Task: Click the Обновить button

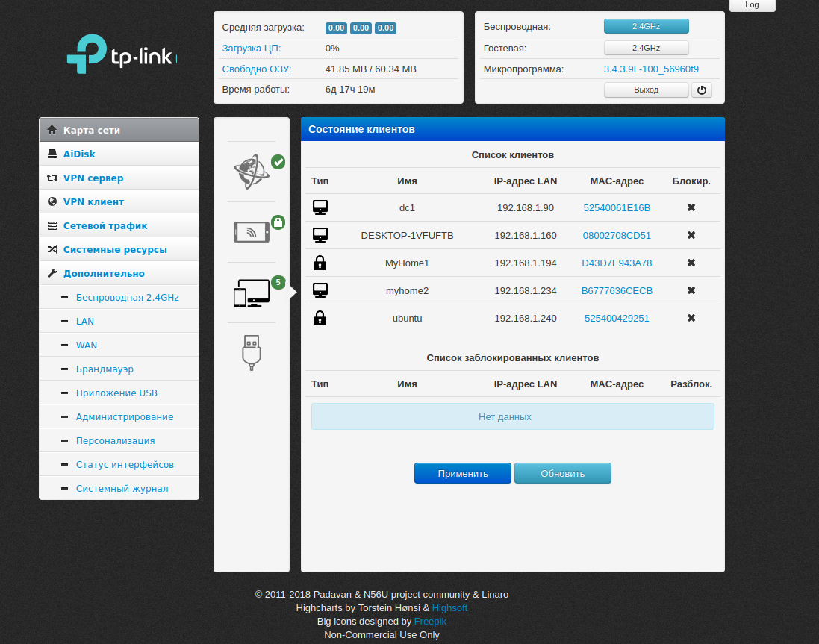Action: coord(562,473)
